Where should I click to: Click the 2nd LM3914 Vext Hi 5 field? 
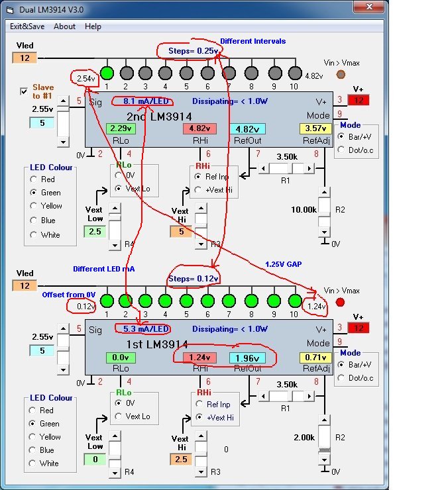pyautogui.click(x=181, y=232)
